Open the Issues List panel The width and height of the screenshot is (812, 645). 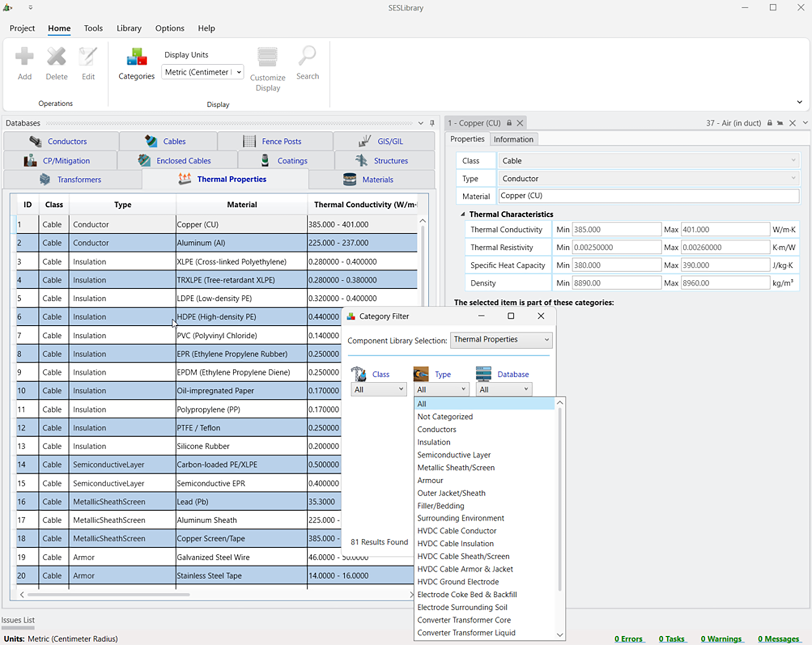pos(18,620)
